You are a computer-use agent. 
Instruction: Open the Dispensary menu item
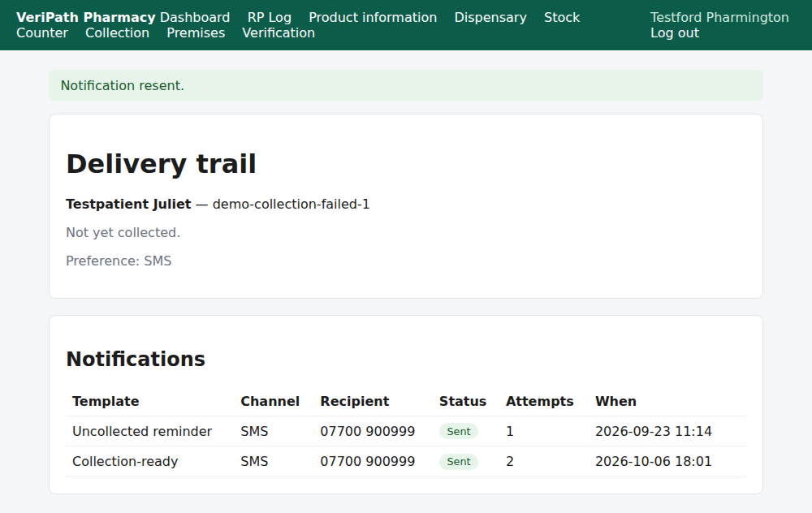pos(490,17)
